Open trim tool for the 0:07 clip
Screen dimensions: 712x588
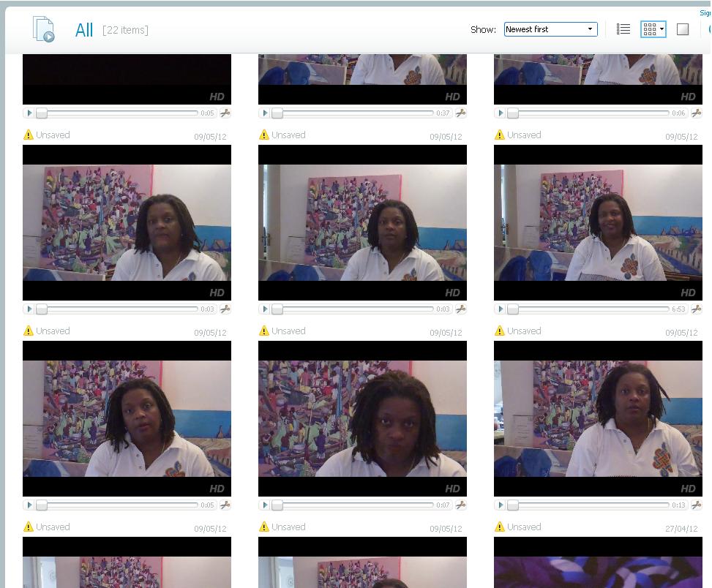click(460, 505)
